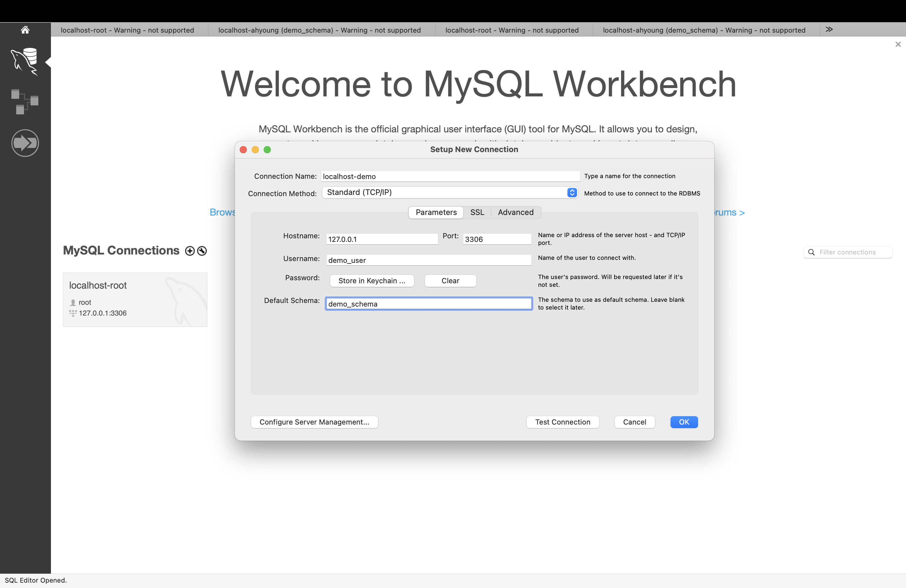Add a new MySQL connection plus icon
This screenshot has height=588, width=906.
(190, 251)
